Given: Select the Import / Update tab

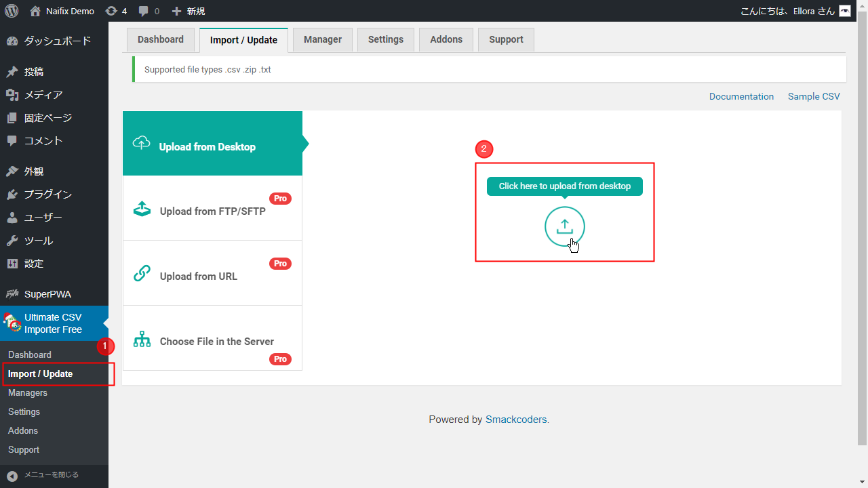Looking at the screenshot, I should [x=243, y=40].
